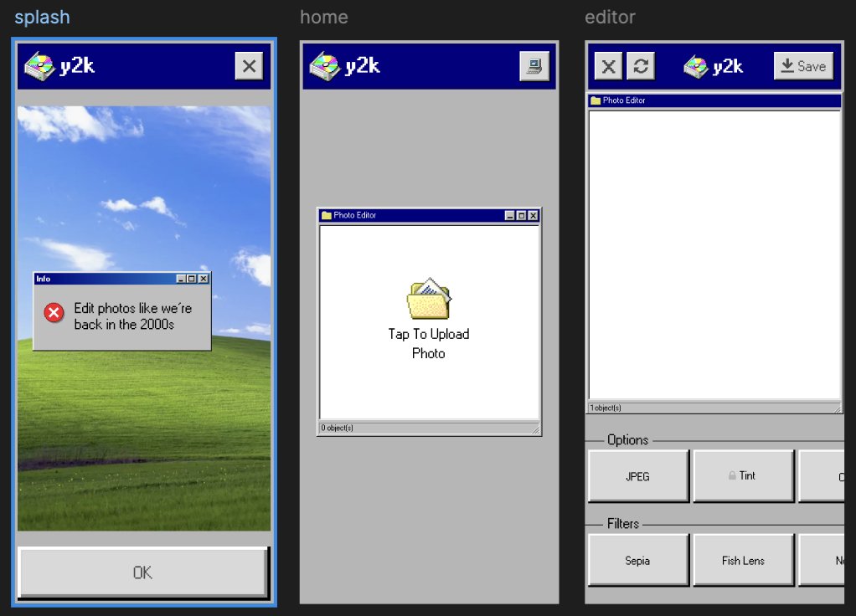Click the computer icon in home header
The width and height of the screenshot is (856, 616).
534,66
